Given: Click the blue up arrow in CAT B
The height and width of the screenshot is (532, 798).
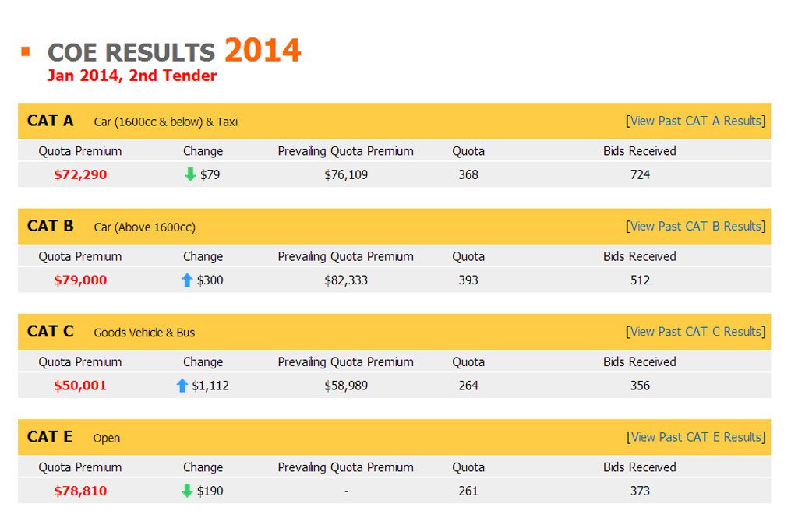Looking at the screenshot, I should click(187, 280).
